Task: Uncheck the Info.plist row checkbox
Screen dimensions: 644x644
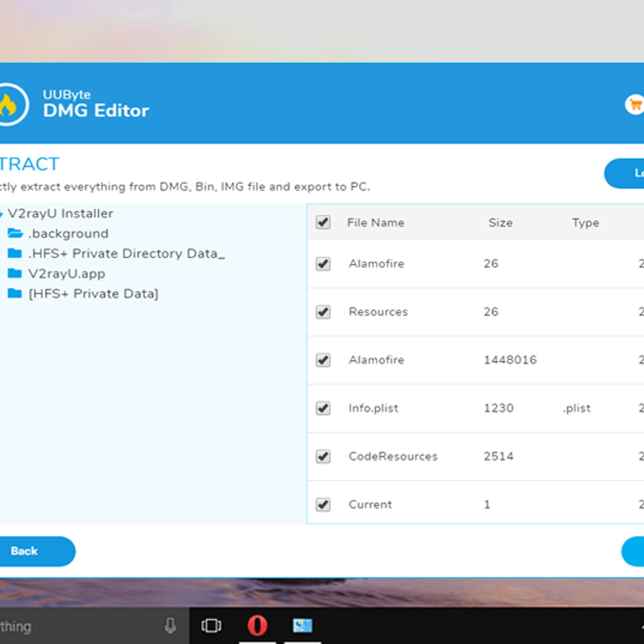Action: click(x=323, y=408)
